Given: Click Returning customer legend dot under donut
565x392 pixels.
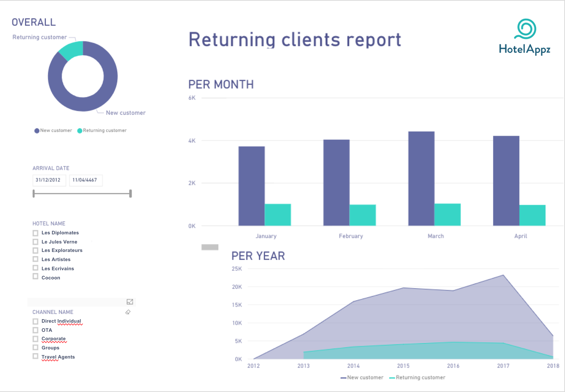Looking at the screenshot, I should (x=80, y=131).
